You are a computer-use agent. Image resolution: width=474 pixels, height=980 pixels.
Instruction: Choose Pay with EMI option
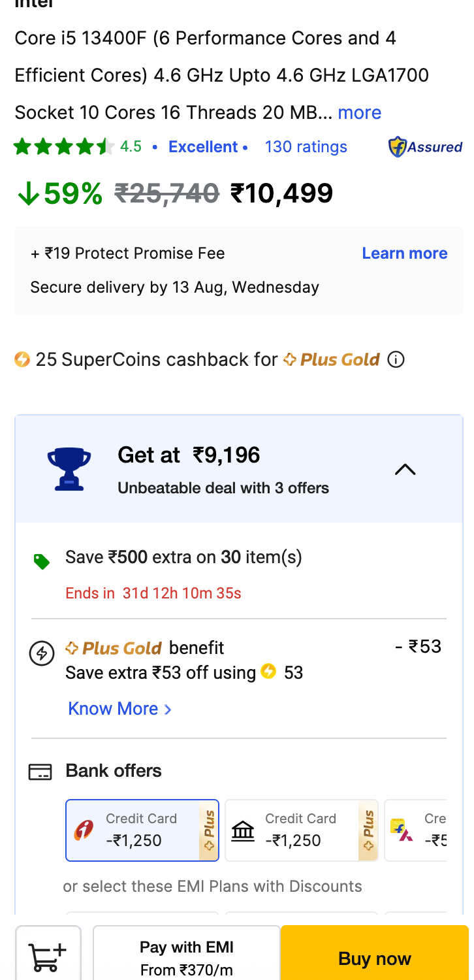click(x=187, y=956)
